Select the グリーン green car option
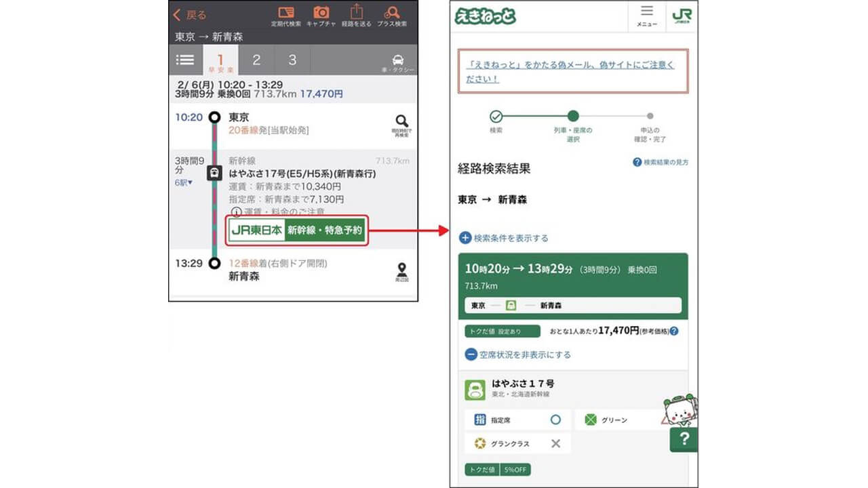868x488 pixels. pos(617,420)
